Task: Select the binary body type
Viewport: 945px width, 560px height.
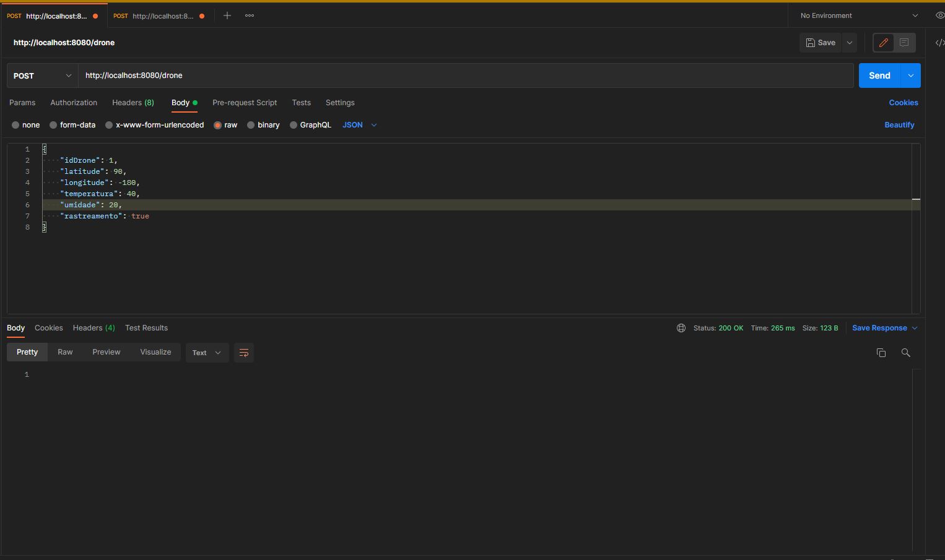Action: tap(264, 125)
